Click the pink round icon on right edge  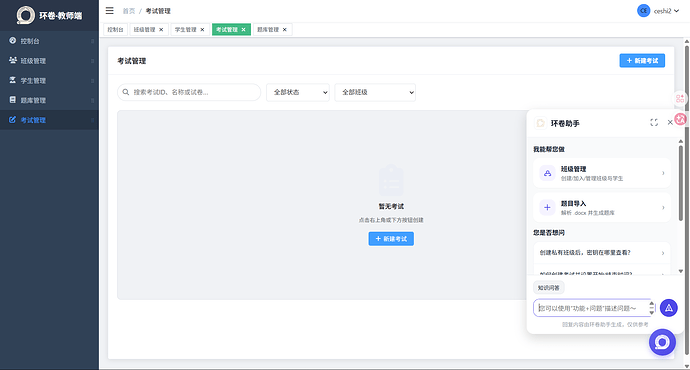click(x=680, y=119)
